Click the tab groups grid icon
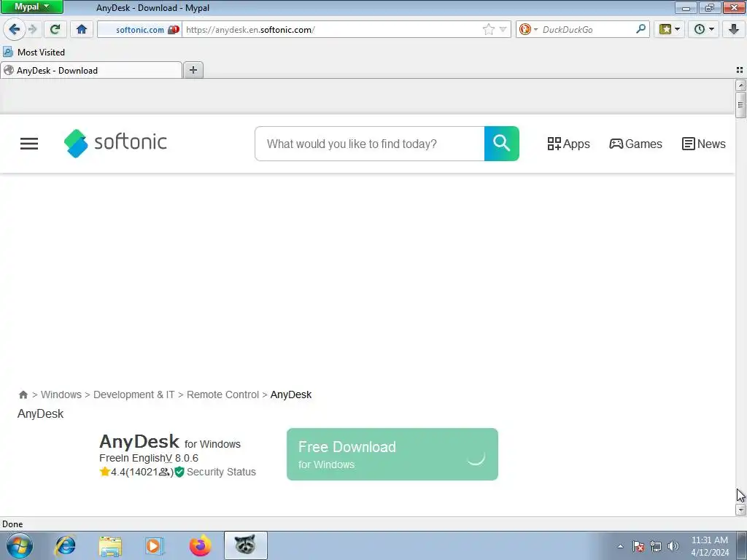This screenshot has height=560, width=747. coord(740,70)
